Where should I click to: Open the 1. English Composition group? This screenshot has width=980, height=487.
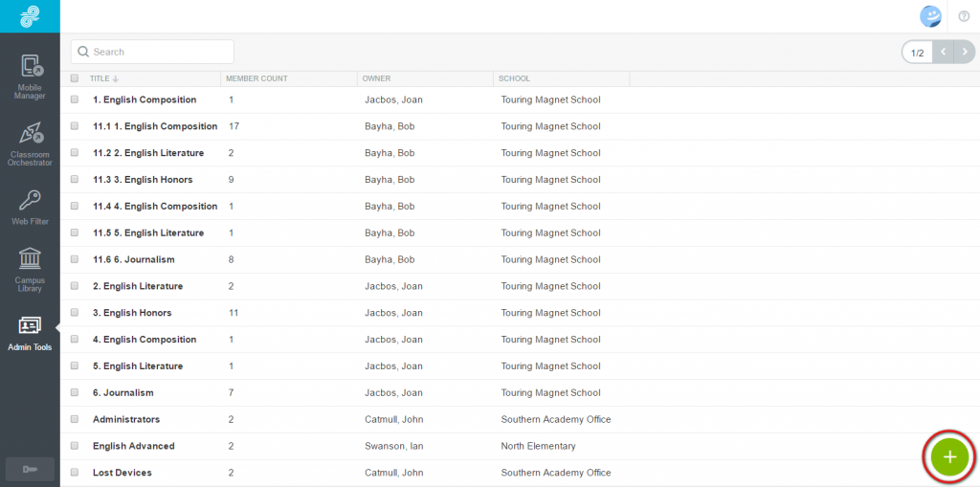point(145,100)
